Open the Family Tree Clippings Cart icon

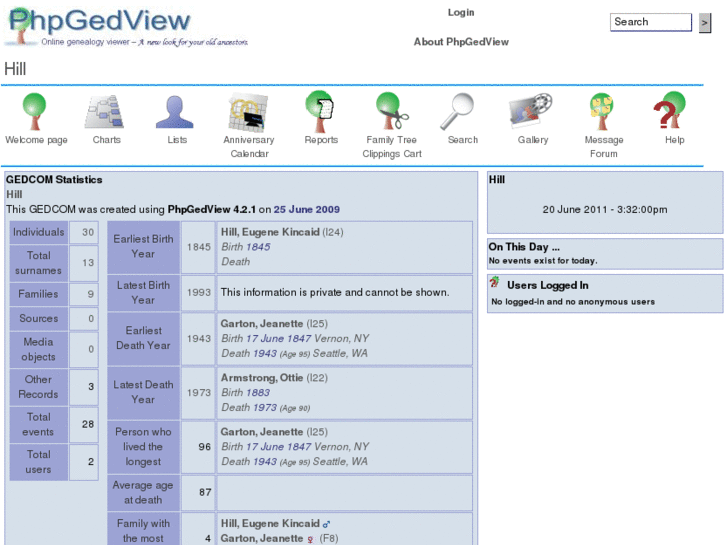[392, 111]
